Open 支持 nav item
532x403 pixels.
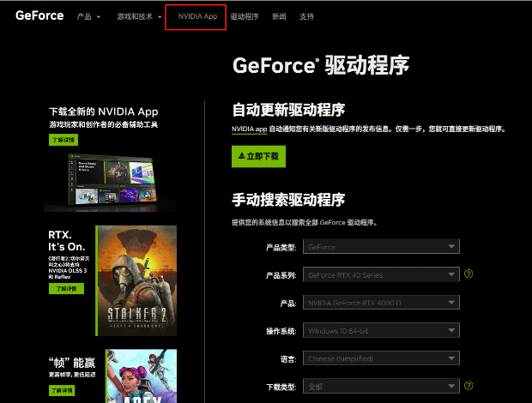[306, 16]
